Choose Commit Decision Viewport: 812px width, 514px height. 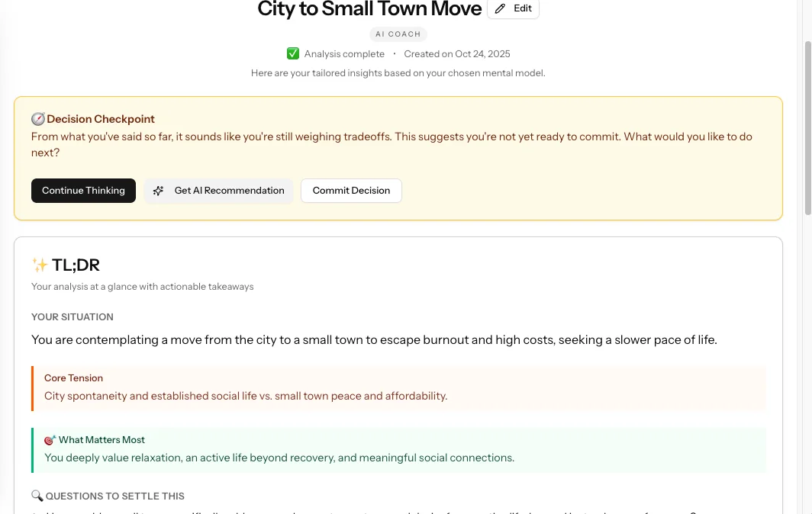[351, 191]
